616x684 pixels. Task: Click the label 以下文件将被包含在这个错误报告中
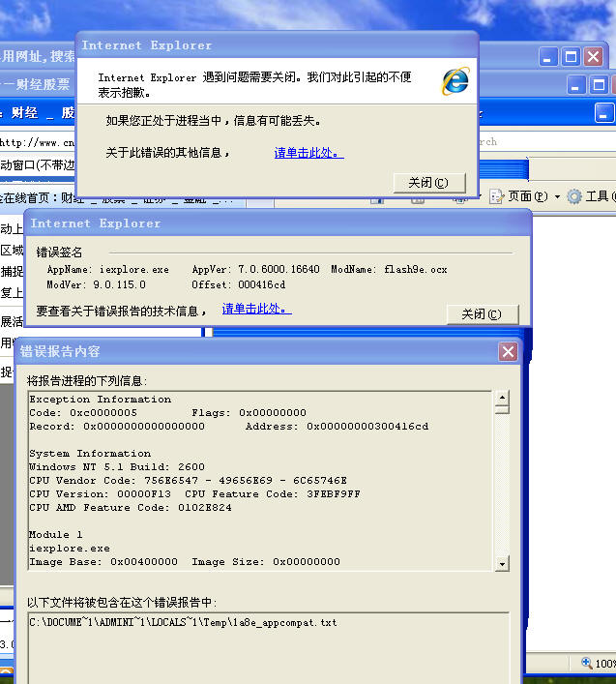coord(122,603)
